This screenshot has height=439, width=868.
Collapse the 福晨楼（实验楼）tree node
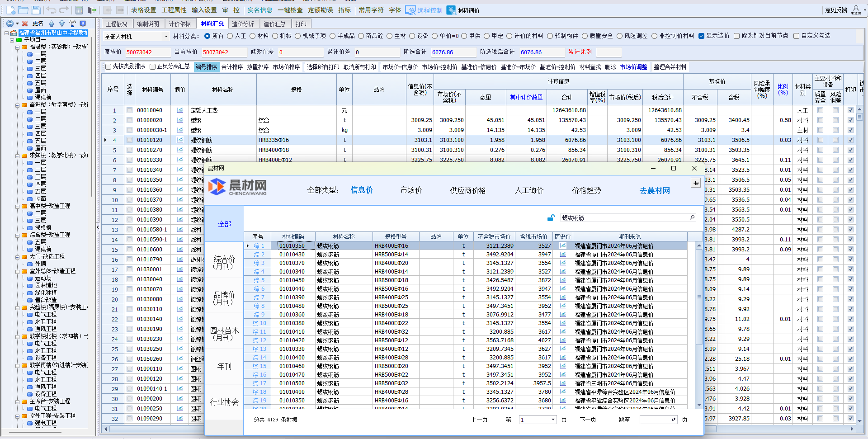17,47
